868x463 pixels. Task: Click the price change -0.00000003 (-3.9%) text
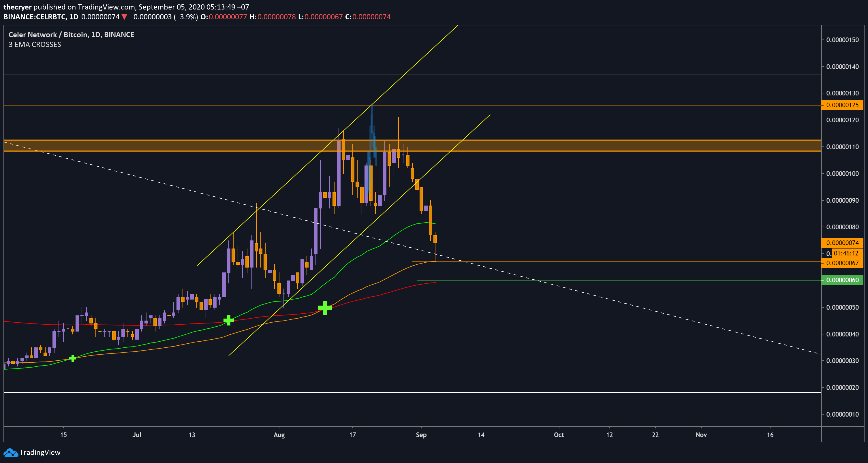coord(164,17)
